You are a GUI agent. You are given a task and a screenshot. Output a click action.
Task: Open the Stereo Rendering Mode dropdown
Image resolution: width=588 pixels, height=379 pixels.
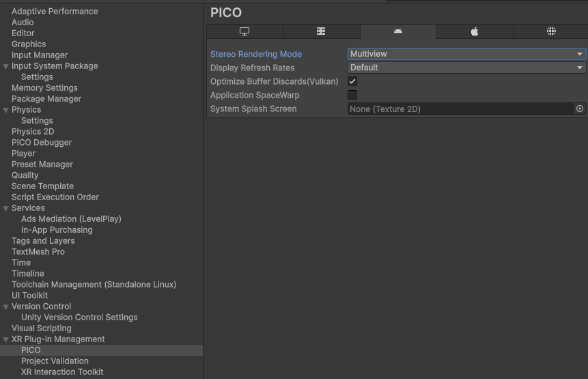[466, 54]
